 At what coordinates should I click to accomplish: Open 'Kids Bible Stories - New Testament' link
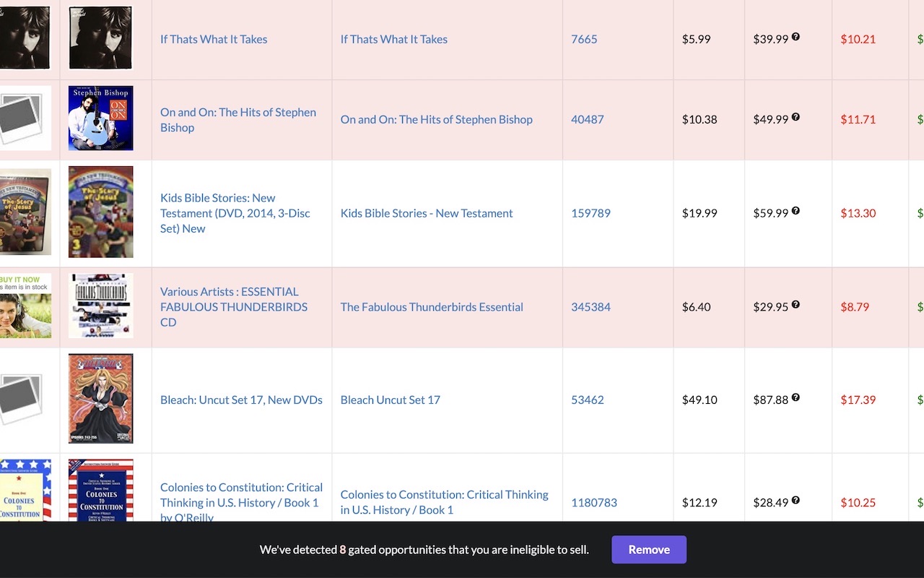[x=427, y=213]
